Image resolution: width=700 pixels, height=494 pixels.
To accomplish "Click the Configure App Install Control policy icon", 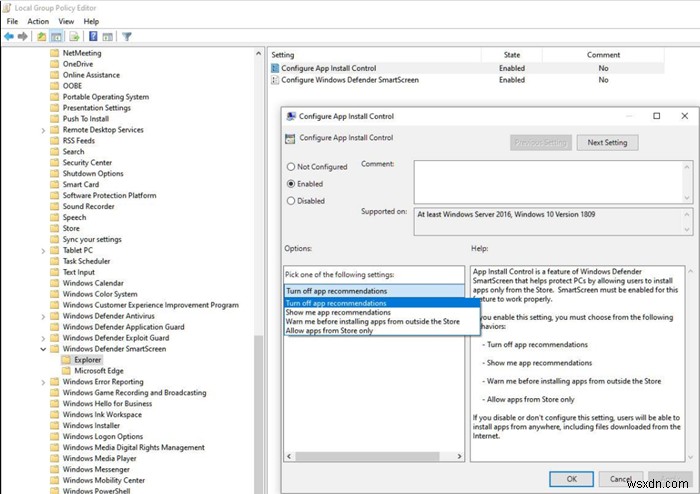I will point(275,68).
